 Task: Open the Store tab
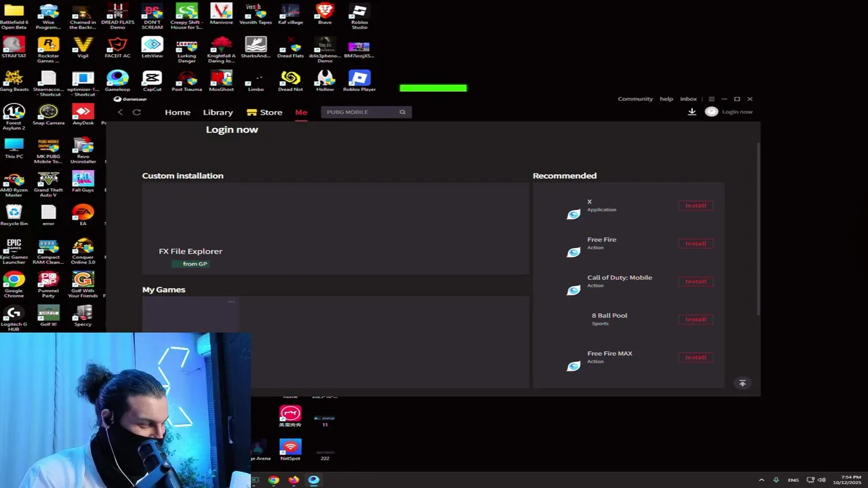pos(264,113)
